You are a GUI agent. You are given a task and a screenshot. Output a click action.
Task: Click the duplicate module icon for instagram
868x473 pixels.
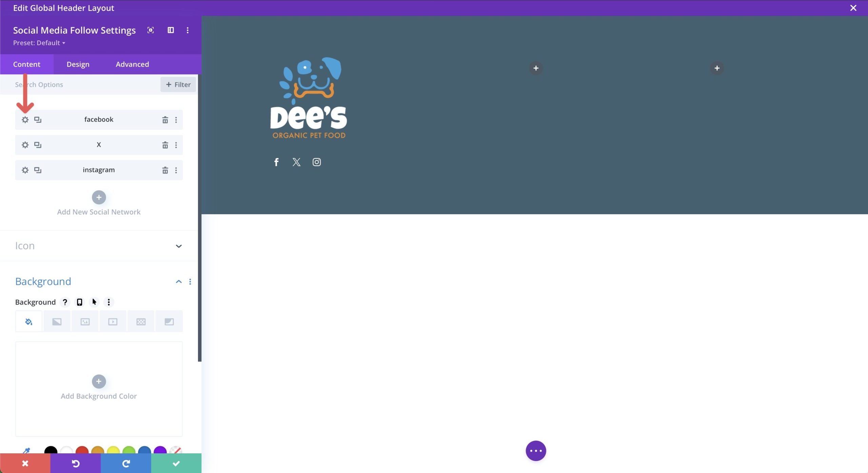pos(37,170)
